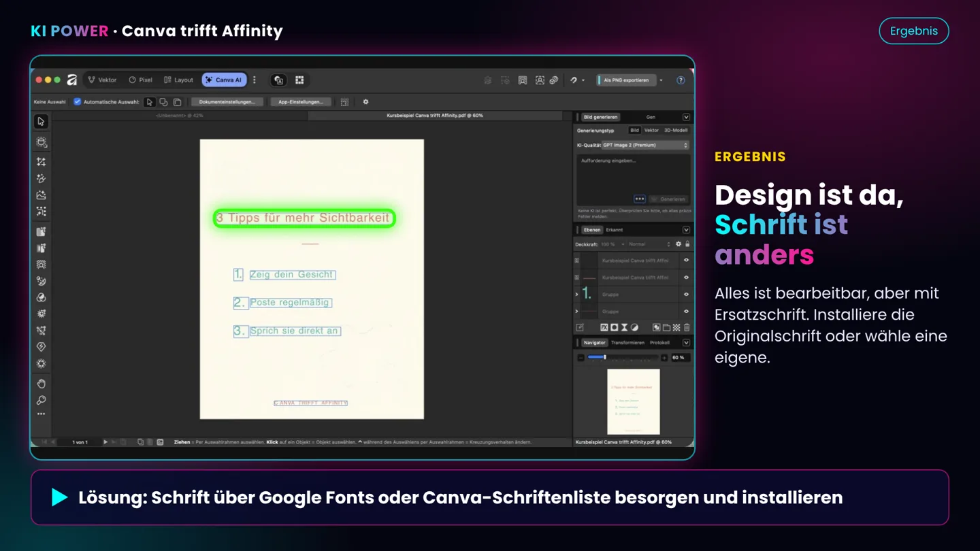
Task: Set Generierungstyp to 3D-Modell
Action: coord(676,130)
